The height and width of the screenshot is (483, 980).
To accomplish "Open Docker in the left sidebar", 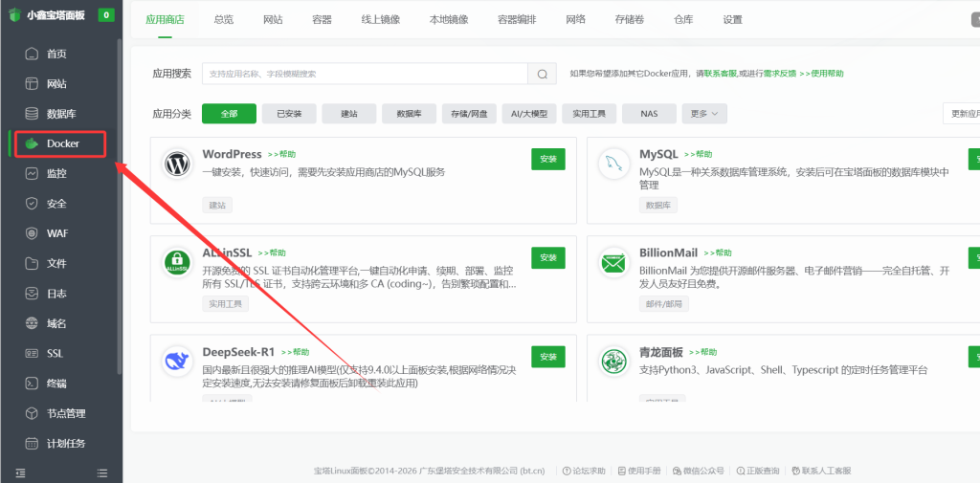I will click(x=62, y=143).
